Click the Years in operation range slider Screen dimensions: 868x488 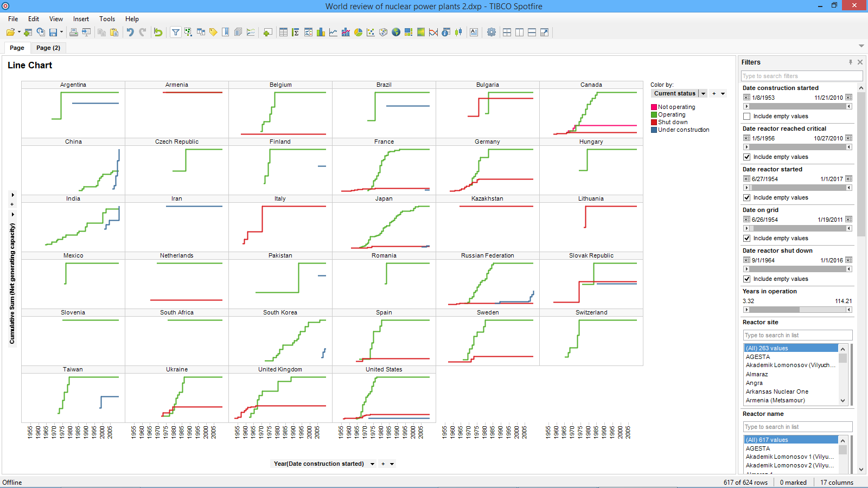pyautogui.click(x=797, y=310)
